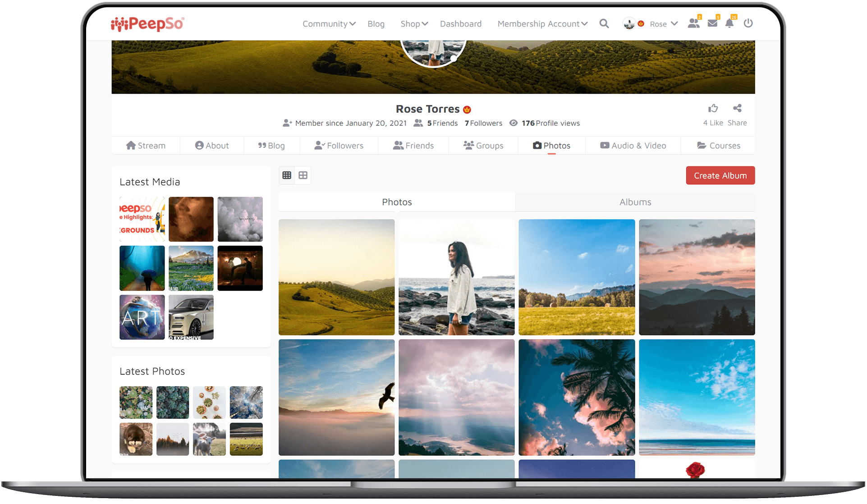Open Latest Photos lamb thumbnail

[209, 439]
